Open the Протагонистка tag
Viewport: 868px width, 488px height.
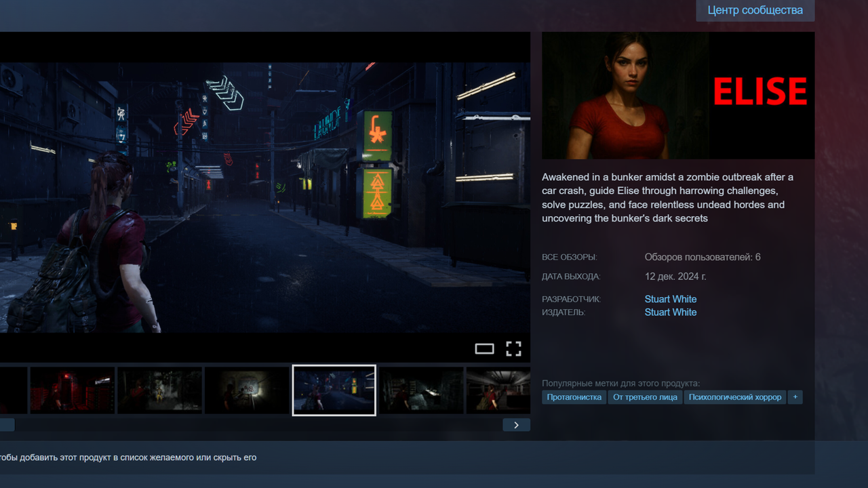(x=574, y=397)
